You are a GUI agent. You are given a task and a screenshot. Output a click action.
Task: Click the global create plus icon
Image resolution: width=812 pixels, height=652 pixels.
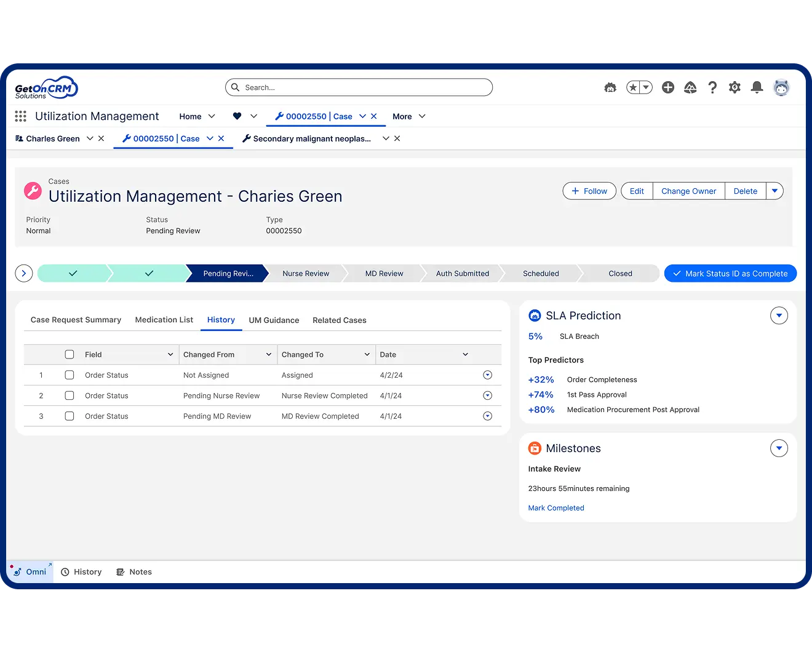[x=668, y=88]
